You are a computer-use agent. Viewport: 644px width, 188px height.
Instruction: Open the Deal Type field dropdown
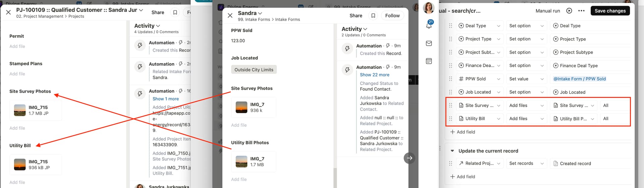[479, 26]
